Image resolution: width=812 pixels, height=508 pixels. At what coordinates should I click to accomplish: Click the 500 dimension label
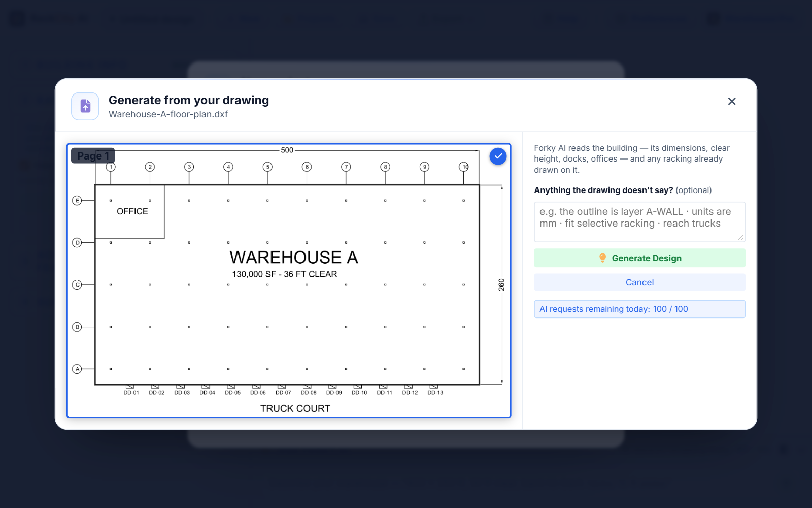(x=287, y=150)
